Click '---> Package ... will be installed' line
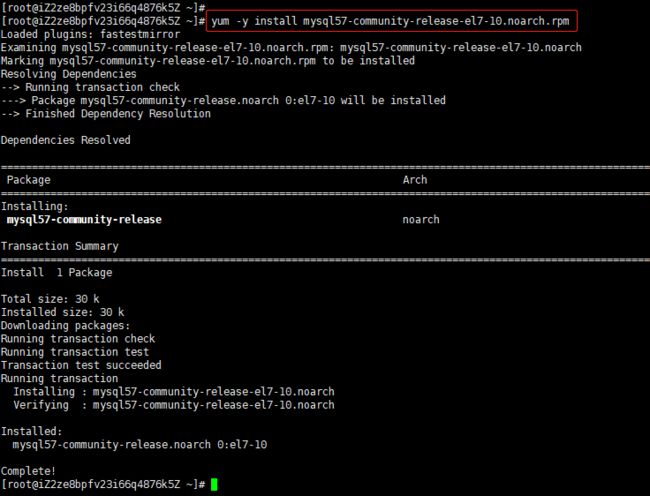Screen dimensions: 650x496 point(223,100)
